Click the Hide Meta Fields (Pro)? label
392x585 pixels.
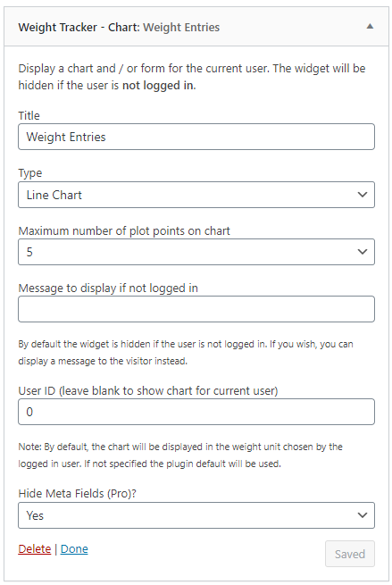[x=77, y=494]
